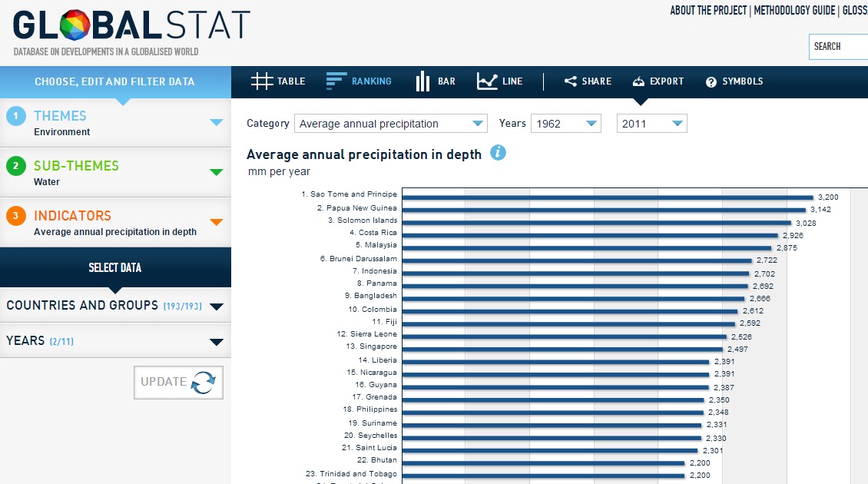Click the Indicators step 3 circle

pos(16,215)
